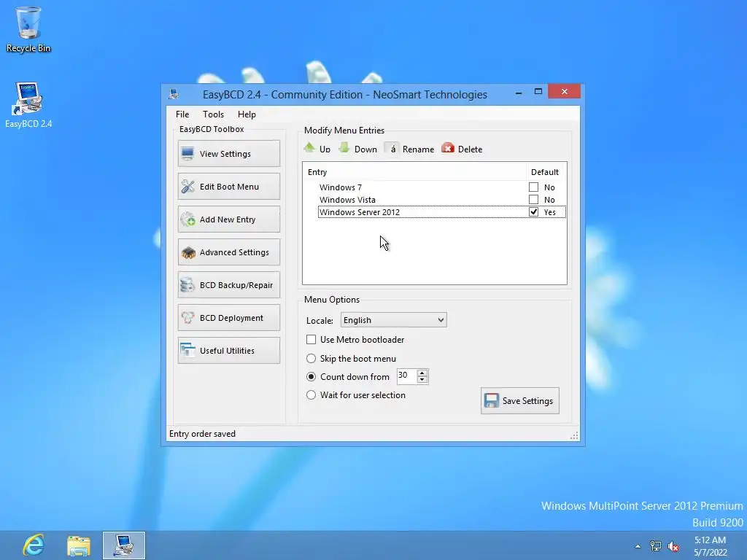
Task: Click the Down arrow icon
Action: pos(344,148)
